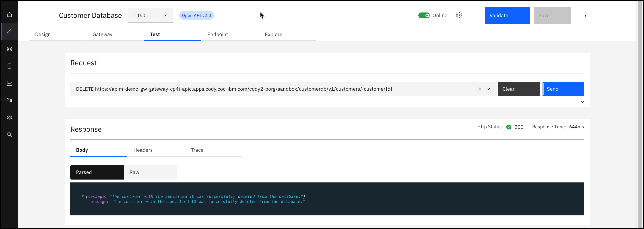The image size is (644, 229).
Task: Select the Parsed response view
Action: 97,172
